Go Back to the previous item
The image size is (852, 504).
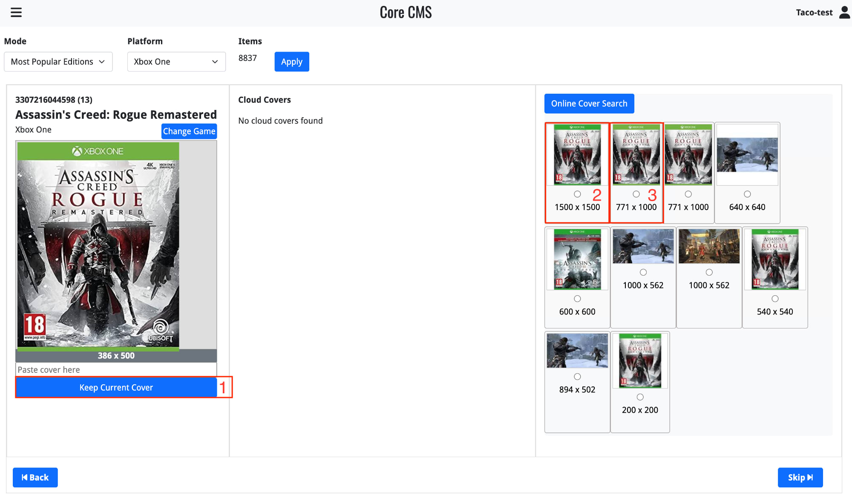(35, 478)
